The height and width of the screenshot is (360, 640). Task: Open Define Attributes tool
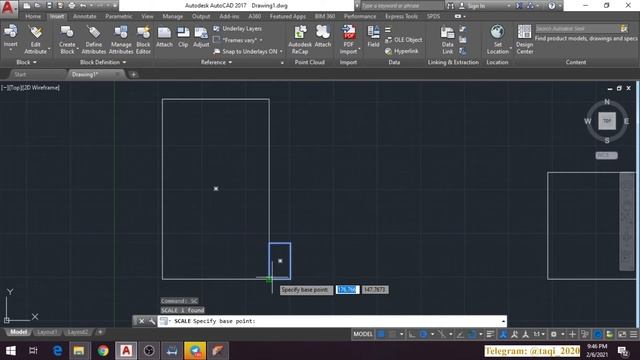coord(93,40)
